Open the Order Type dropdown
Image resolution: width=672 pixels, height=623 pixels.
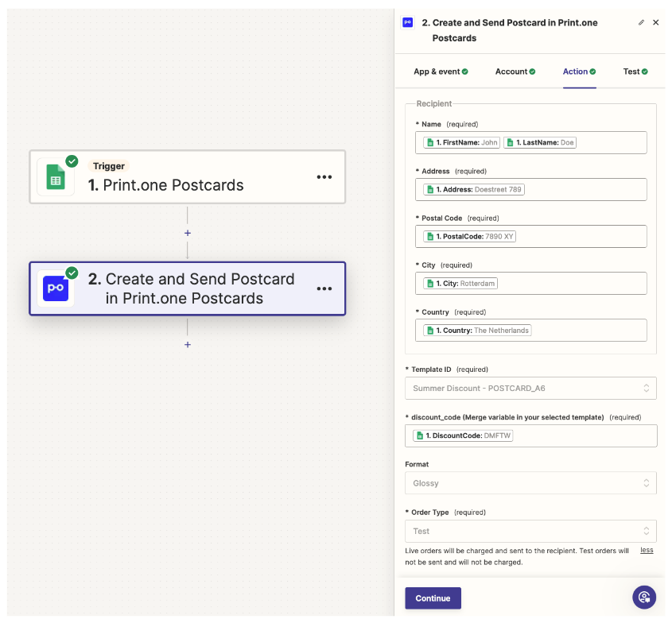coord(530,531)
